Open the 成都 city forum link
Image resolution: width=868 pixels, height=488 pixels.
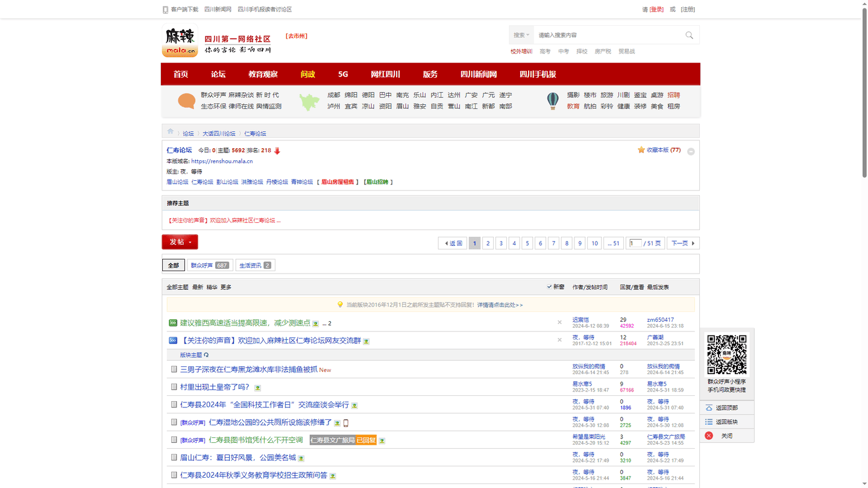click(334, 95)
